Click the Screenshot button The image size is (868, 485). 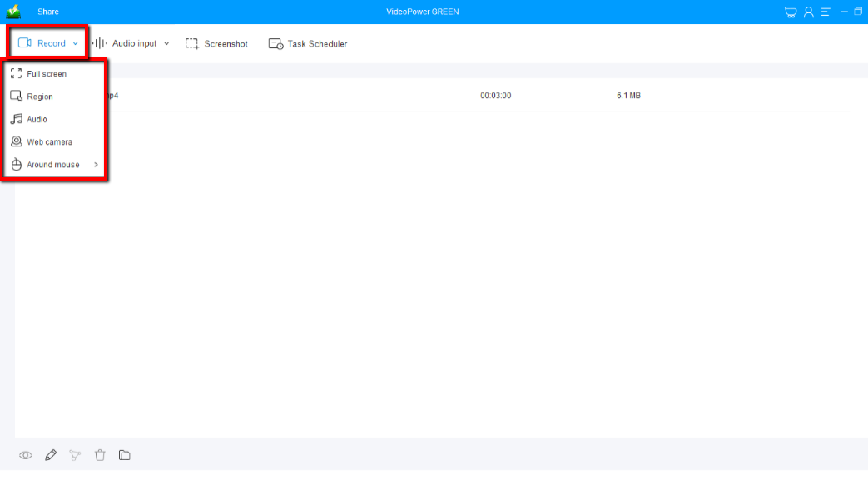pos(216,44)
